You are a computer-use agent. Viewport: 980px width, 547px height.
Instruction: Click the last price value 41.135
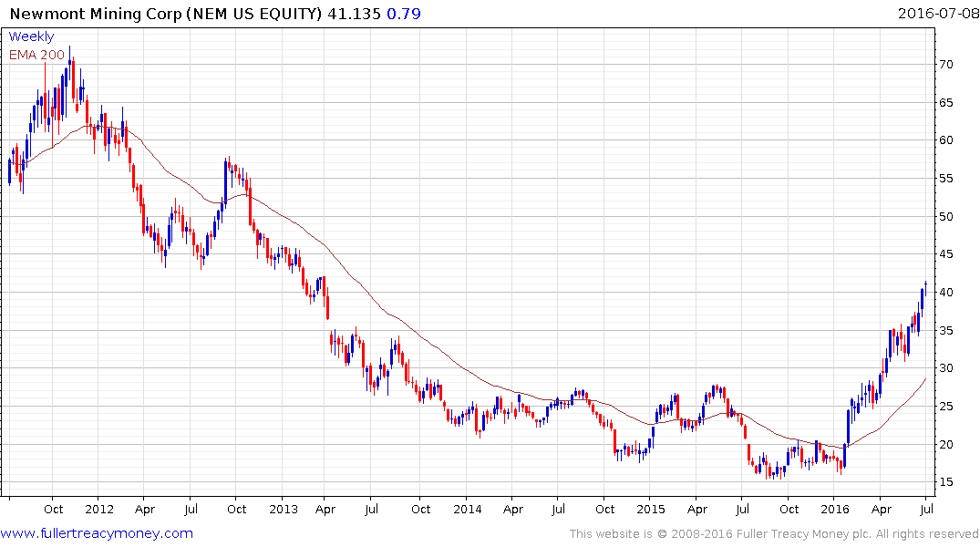(354, 13)
